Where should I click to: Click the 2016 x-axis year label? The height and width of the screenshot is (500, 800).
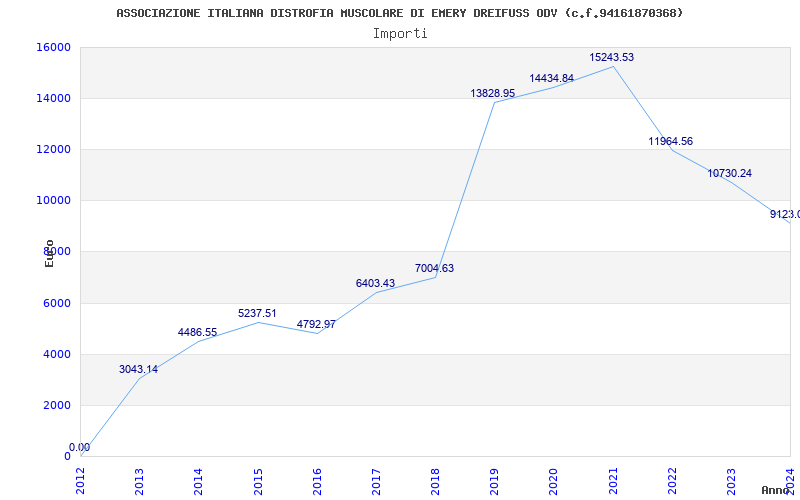[317, 481]
